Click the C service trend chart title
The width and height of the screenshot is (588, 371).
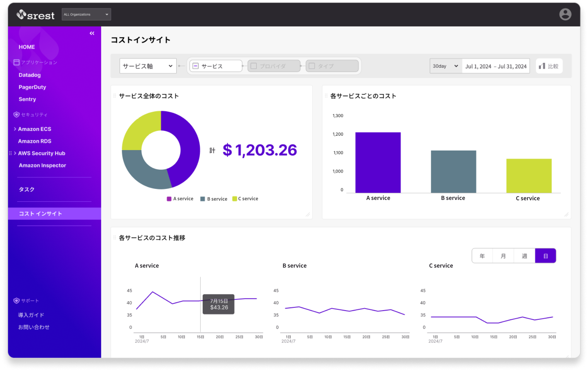[x=441, y=266]
